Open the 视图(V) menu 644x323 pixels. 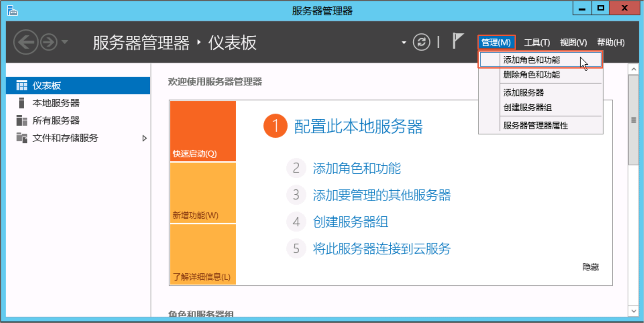[573, 42]
